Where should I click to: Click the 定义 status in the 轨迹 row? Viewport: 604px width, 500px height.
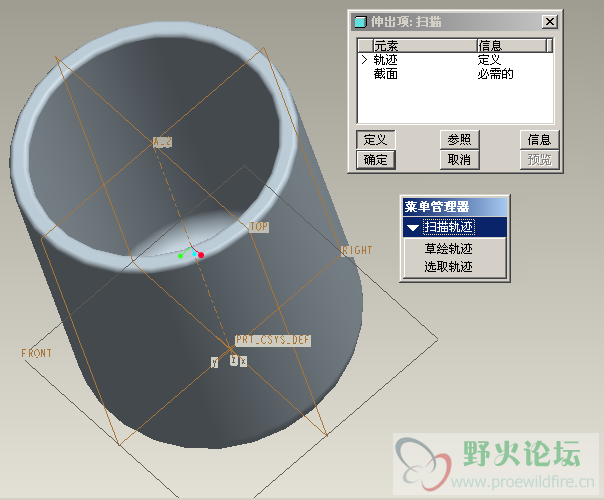(489, 60)
